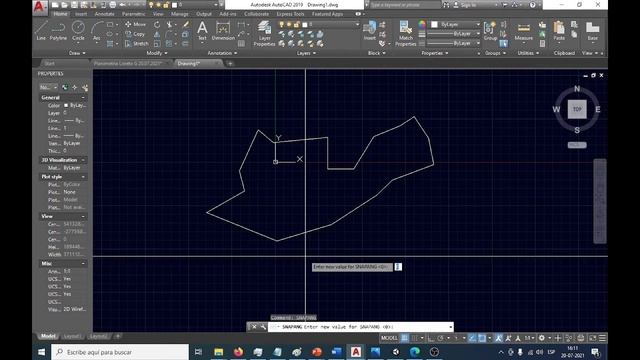Click the Insert block icon
Image resolution: width=640 pixels, height=360 pixels.
pos(369,31)
